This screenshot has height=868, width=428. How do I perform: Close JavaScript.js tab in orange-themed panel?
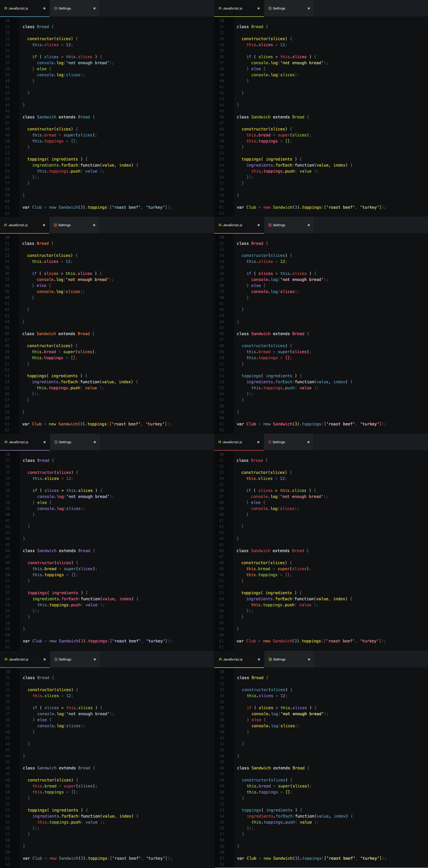(44, 225)
